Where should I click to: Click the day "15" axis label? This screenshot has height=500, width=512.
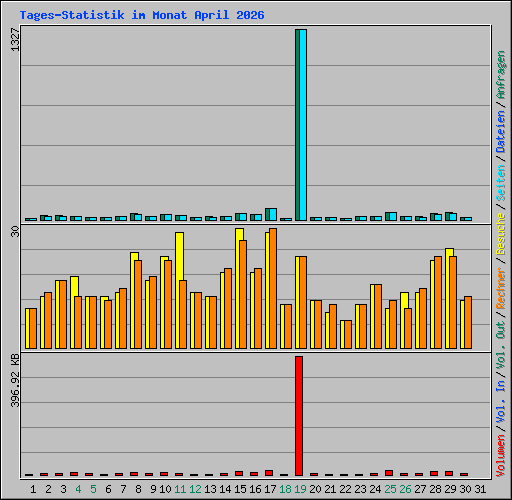coord(240,489)
